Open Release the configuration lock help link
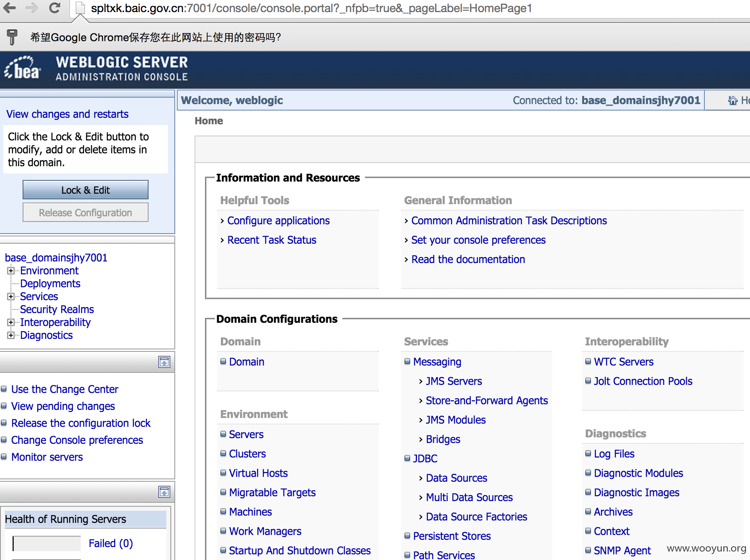This screenshot has height=560, width=750. pos(81,423)
